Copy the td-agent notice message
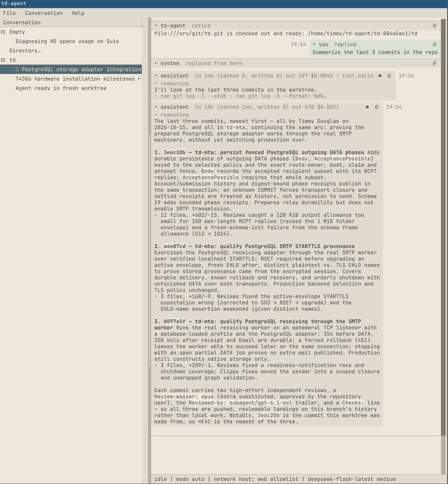Screen dimensions: 448x484 [435, 25]
